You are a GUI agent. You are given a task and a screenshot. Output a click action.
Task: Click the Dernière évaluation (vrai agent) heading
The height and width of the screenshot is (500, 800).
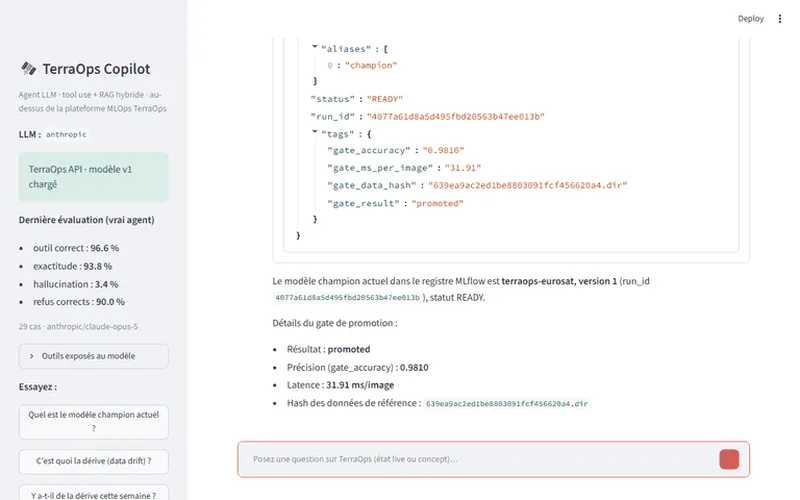tap(86, 220)
